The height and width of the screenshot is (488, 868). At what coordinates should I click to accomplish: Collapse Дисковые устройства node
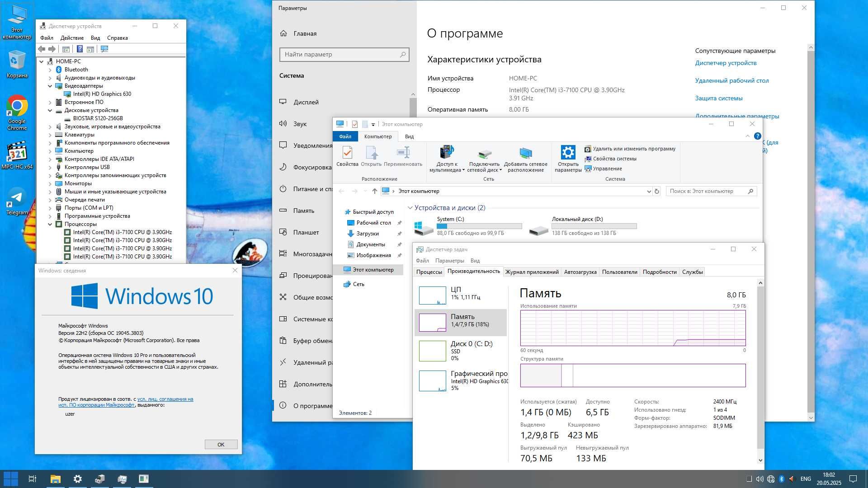(x=50, y=110)
